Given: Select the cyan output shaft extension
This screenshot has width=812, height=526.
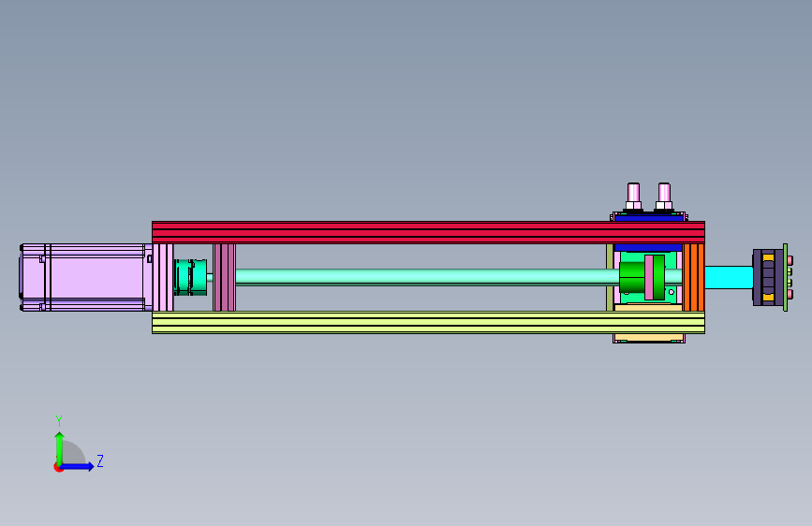Looking at the screenshot, I should pyautogui.click(x=729, y=277).
